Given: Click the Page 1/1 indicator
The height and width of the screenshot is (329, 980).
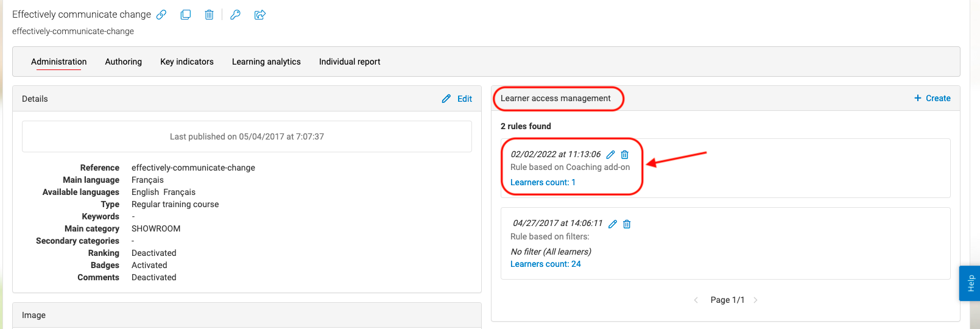Looking at the screenshot, I should click(727, 300).
